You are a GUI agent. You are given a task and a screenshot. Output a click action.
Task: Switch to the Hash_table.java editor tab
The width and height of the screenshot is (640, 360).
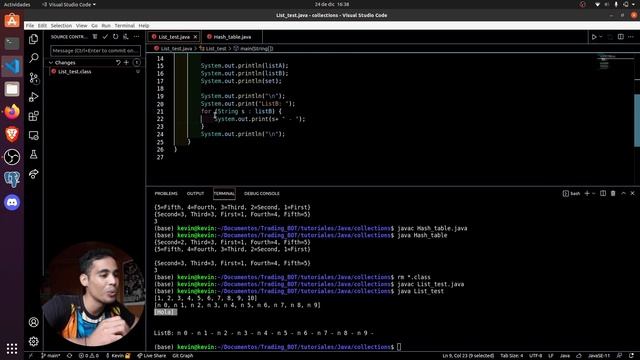232,37
